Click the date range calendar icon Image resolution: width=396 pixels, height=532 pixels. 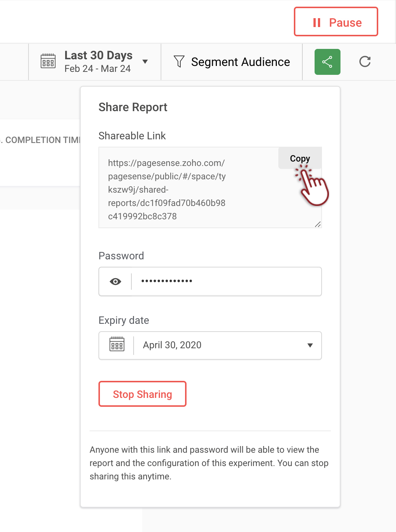tap(48, 61)
